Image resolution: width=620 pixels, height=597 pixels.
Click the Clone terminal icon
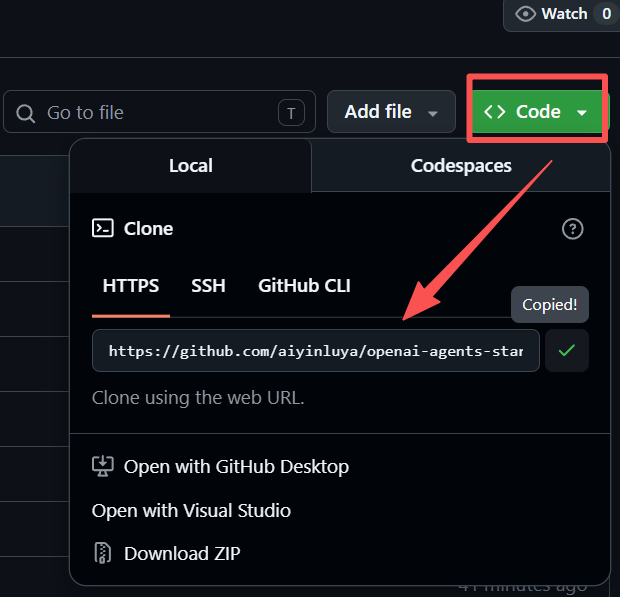coord(103,228)
